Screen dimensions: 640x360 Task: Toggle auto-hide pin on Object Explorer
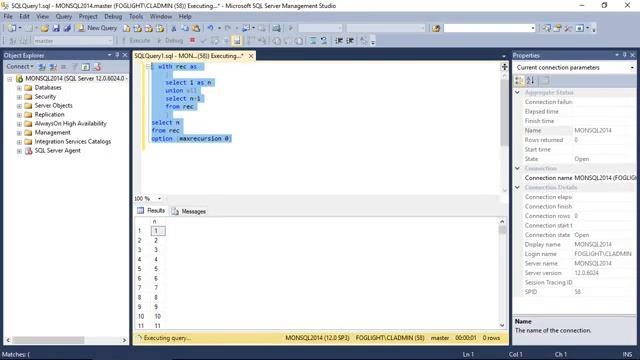[x=117, y=55]
